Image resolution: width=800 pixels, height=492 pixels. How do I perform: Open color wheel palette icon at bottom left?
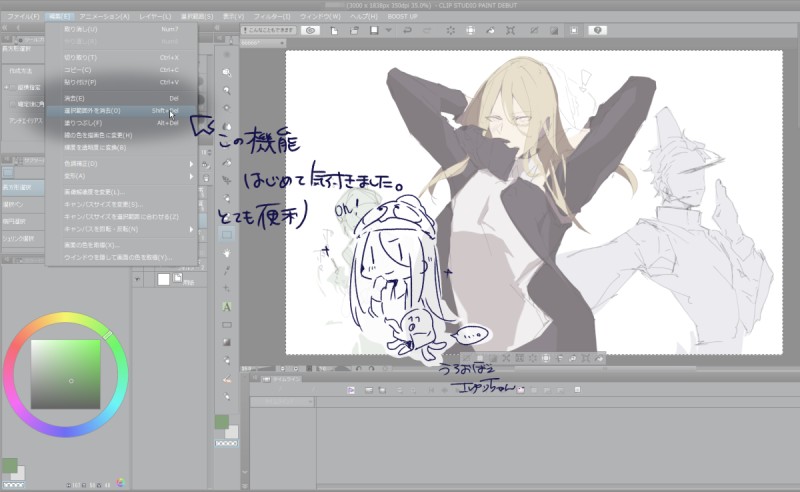pos(120,482)
